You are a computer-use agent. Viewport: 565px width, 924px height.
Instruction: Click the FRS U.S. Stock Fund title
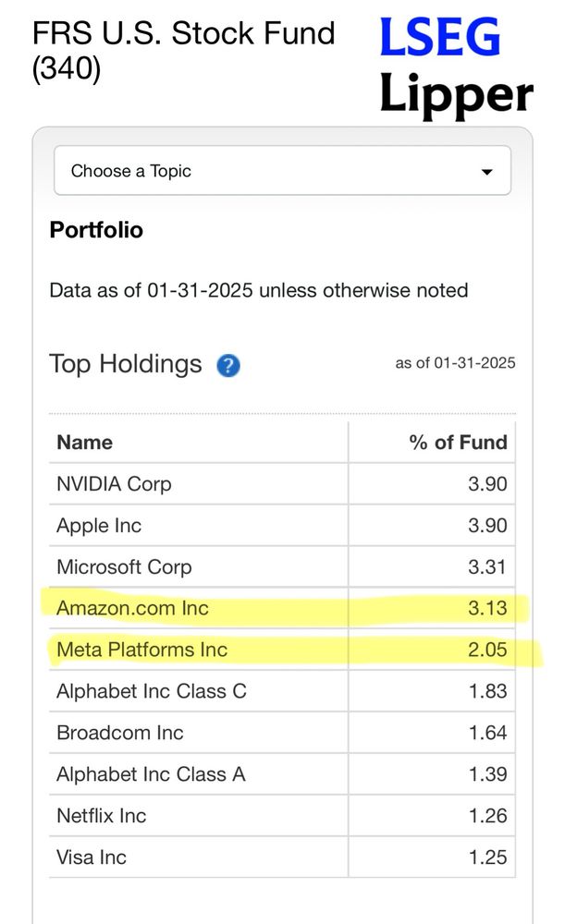coord(183,50)
